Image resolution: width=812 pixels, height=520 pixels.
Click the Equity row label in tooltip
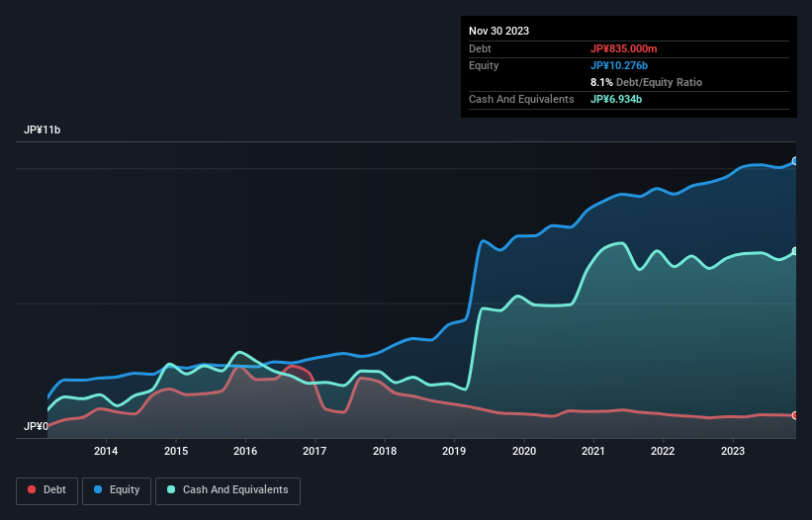484,65
